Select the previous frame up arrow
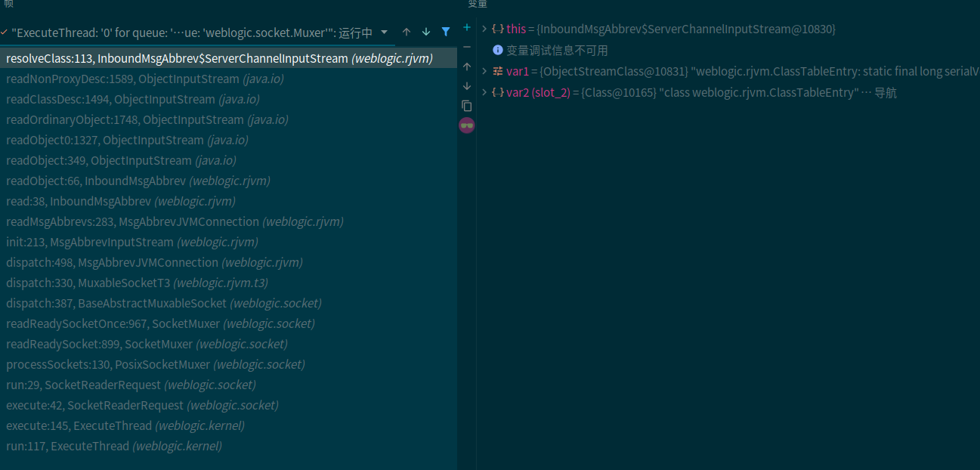Screen dimensions: 980x470 [x=407, y=32]
